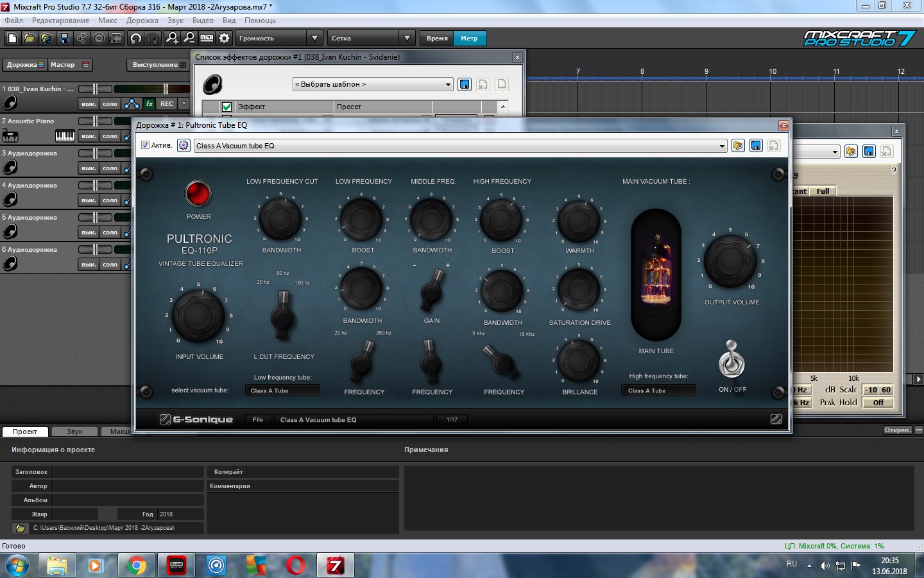
Task: Open Low frequency tube Class A Tube selector
Action: [282, 390]
